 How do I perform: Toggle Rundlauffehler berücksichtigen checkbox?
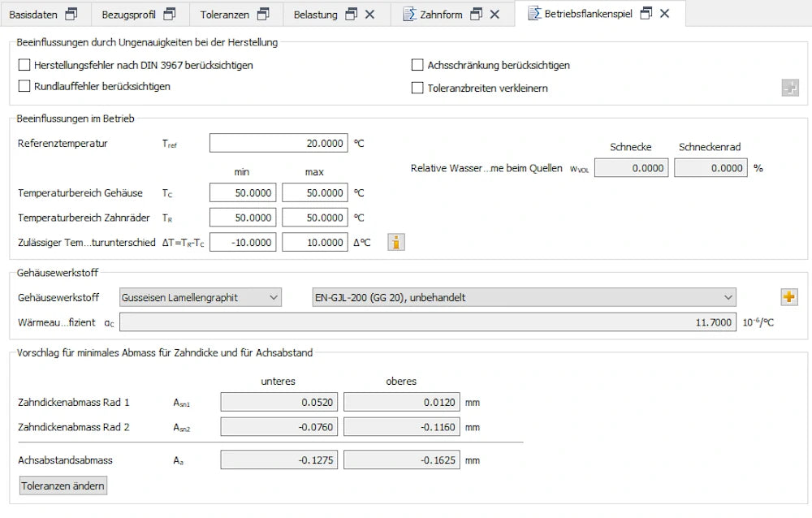tap(24, 86)
